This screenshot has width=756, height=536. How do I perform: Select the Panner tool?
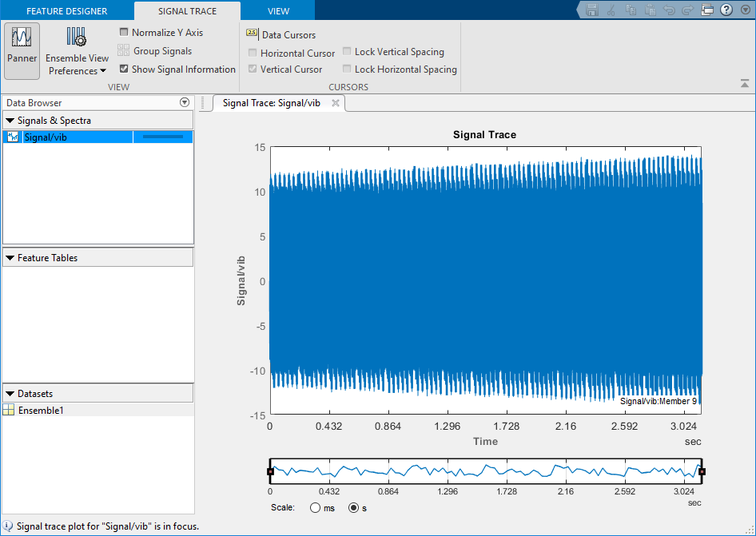tap(22, 50)
